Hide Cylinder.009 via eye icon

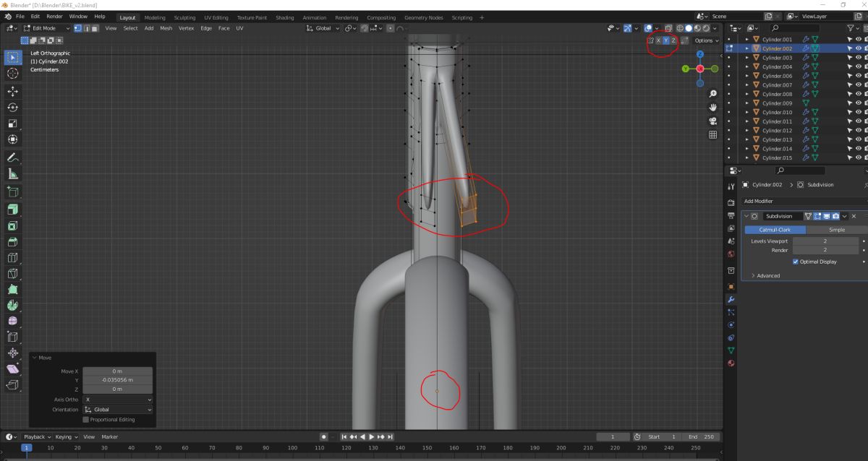tap(859, 103)
